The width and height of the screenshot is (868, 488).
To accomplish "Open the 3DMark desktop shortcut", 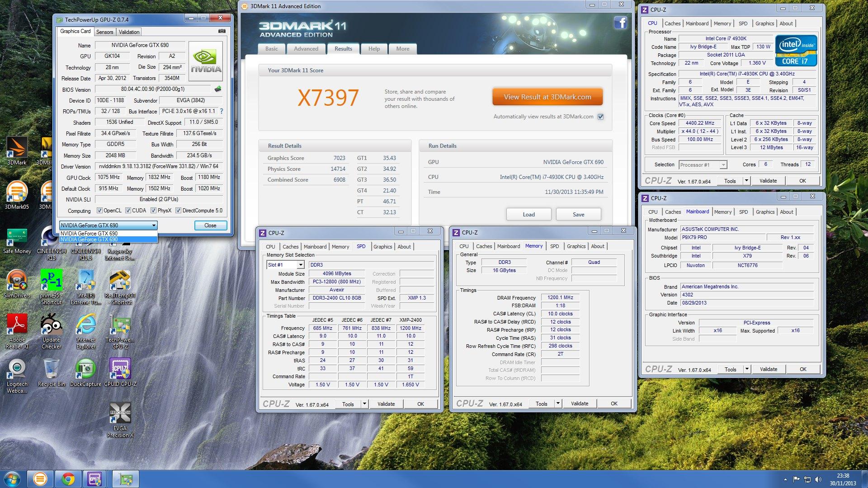I will [x=17, y=151].
